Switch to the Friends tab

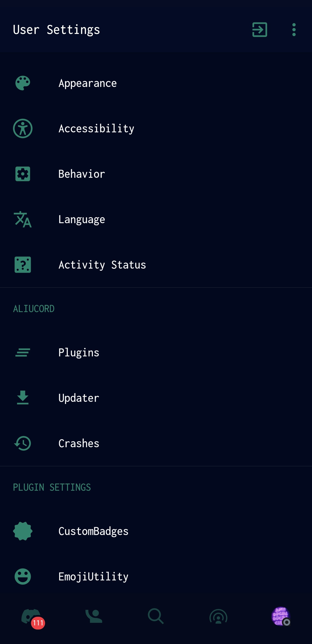click(x=94, y=617)
